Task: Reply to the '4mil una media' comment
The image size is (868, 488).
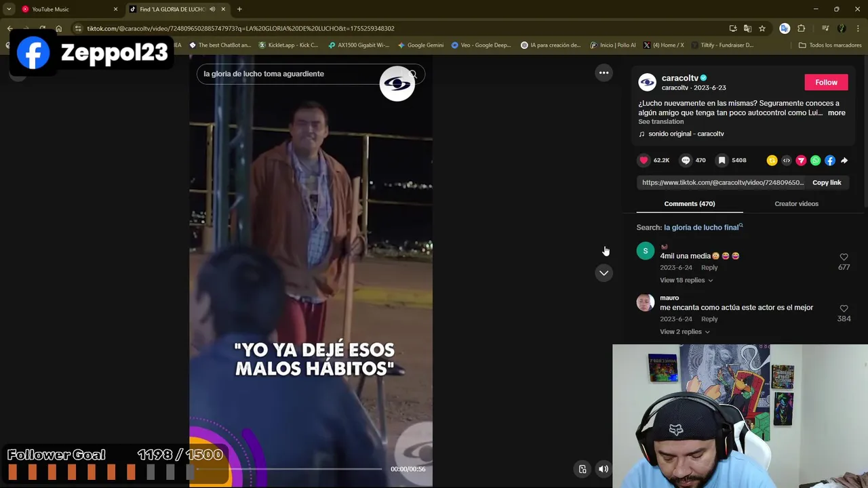Action: (709, 267)
